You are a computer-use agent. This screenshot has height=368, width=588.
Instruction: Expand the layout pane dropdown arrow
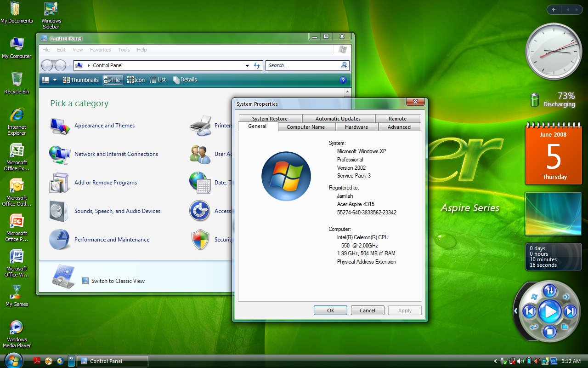click(x=55, y=80)
